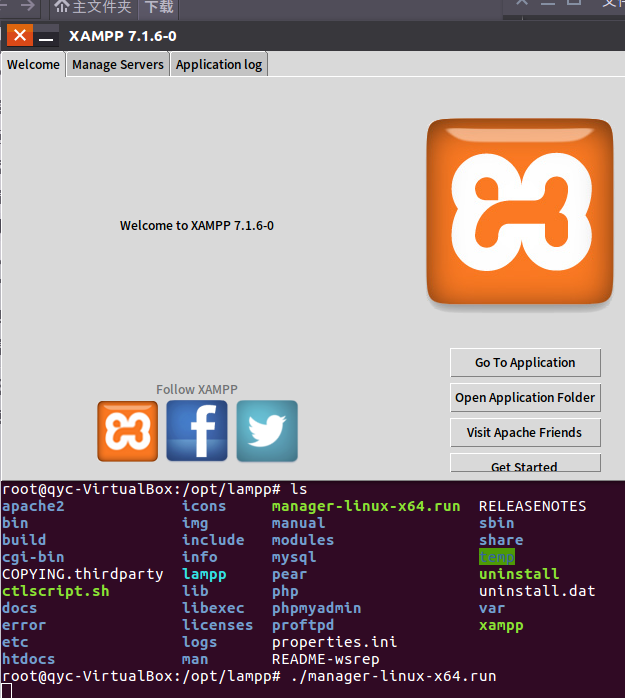625x698 pixels.
Task: Click the green uninstall entry in terminal
Action: 519,574
